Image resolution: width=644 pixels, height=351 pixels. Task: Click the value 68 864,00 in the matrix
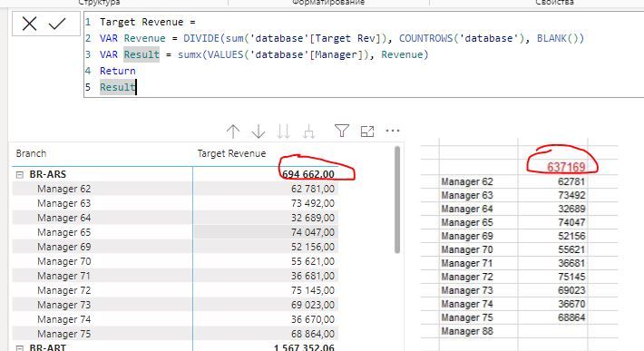point(313,334)
